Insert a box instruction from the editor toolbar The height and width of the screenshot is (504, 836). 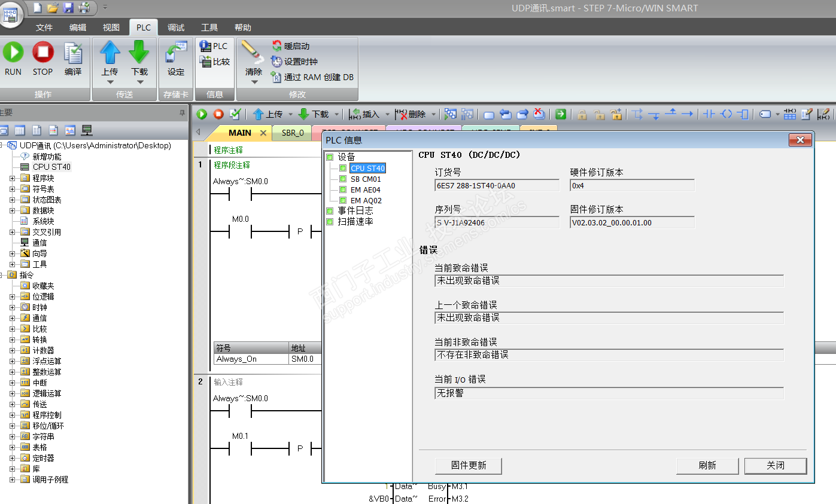click(x=743, y=114)
